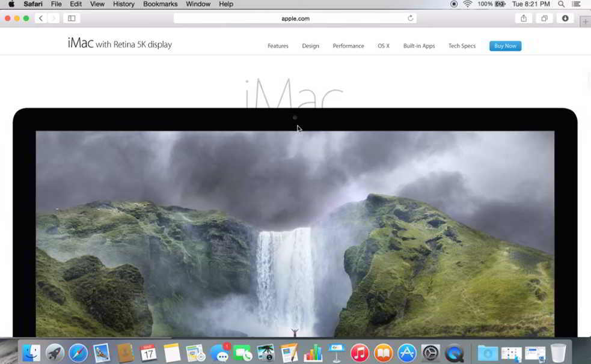
Task: Open the Bookmarks menu
Action: (160, 4)
